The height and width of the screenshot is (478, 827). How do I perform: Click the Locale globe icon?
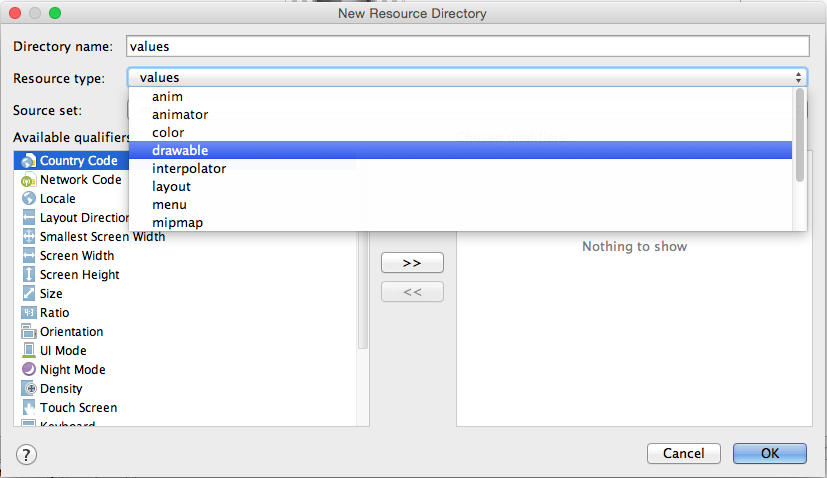coord(28,199)
